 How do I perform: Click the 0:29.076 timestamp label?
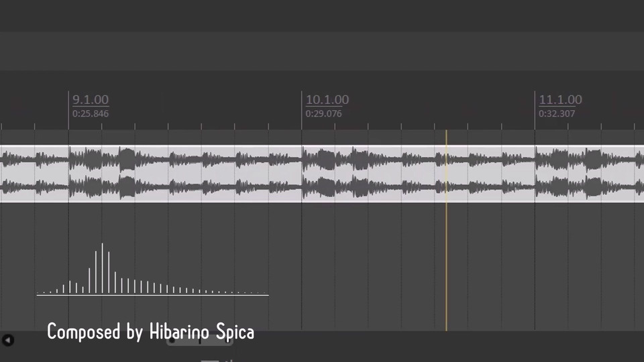point(323,114)
